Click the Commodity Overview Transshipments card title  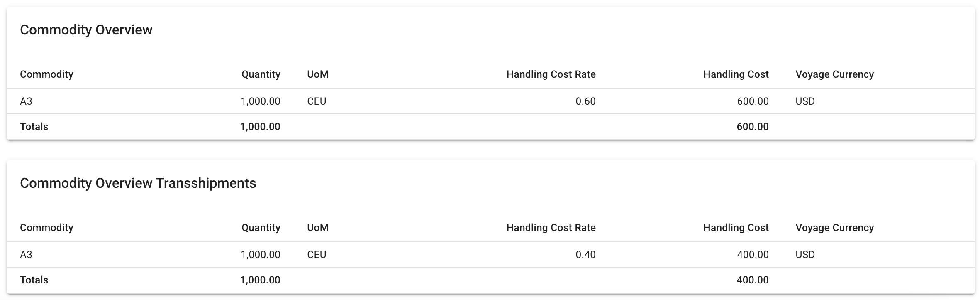(138, 183)
